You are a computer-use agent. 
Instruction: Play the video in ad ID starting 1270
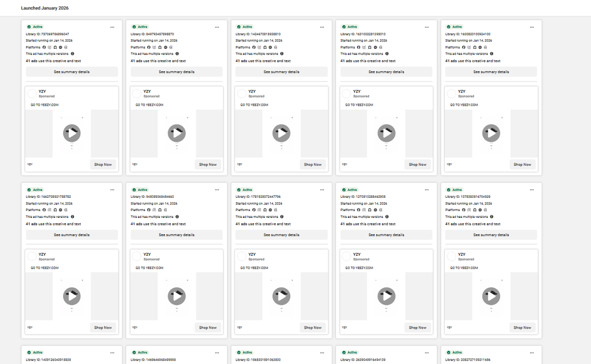pyautogui.click(x=387, y=296)
